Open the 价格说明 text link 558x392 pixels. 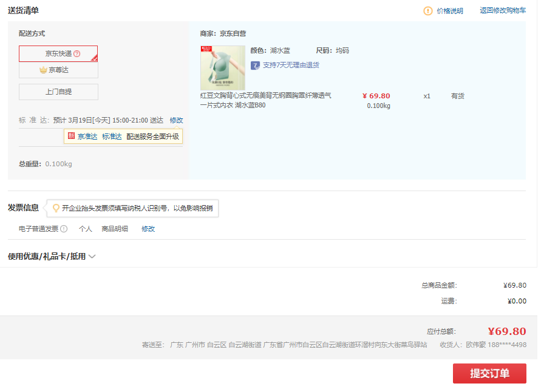point(450,11)
